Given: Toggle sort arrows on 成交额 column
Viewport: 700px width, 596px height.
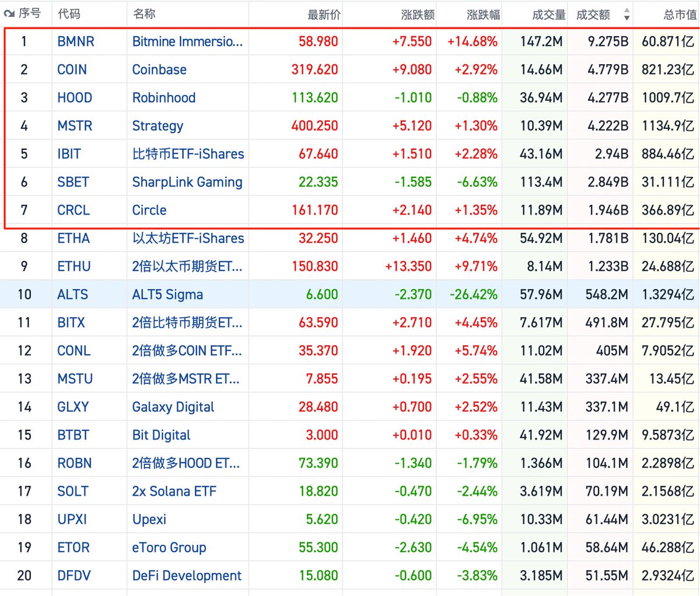Looking at the screenshot, I should pyautogui.click(x=626, y=15).
